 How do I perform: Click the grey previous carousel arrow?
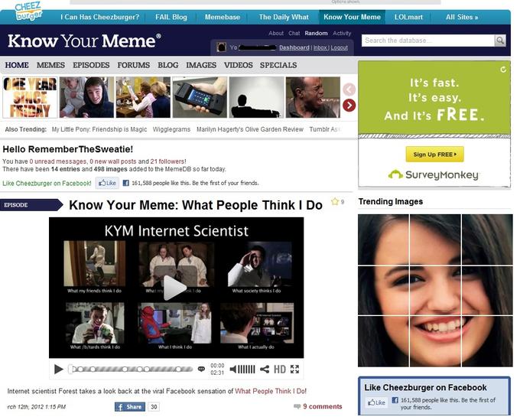point(349,90)
